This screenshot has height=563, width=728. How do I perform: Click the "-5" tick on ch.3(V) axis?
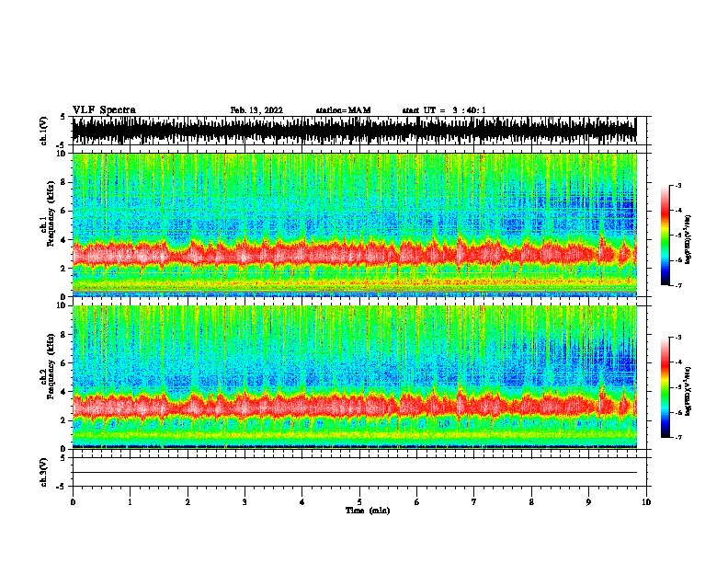point(62,487)
